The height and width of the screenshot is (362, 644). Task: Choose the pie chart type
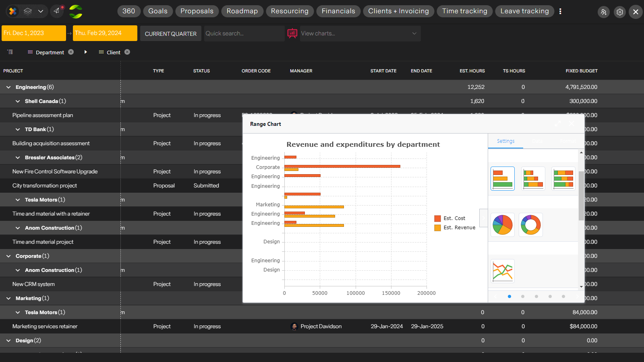[503, 224]
